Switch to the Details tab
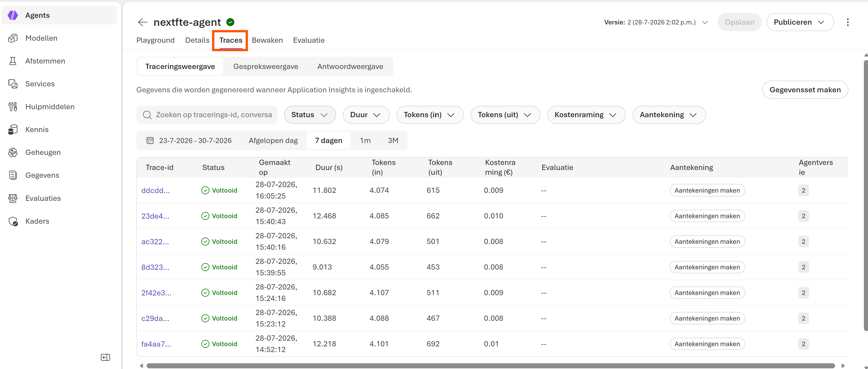 click(x=197, y=40)
